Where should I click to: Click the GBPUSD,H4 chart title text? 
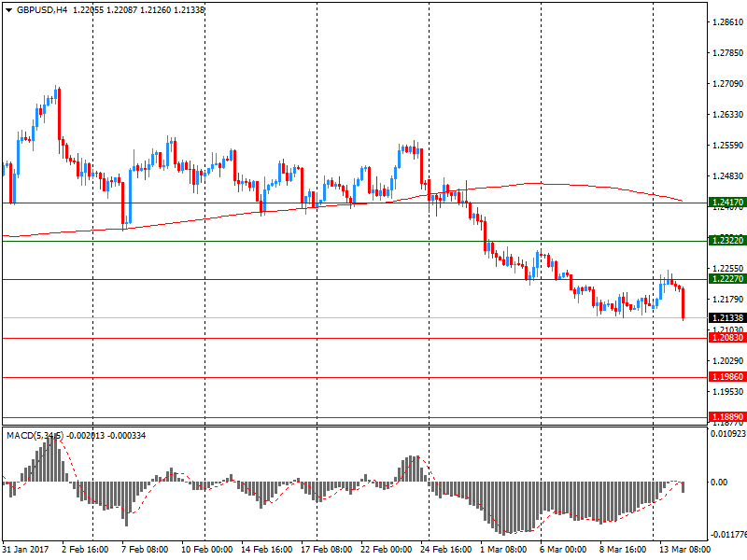[x=42, y=10]
